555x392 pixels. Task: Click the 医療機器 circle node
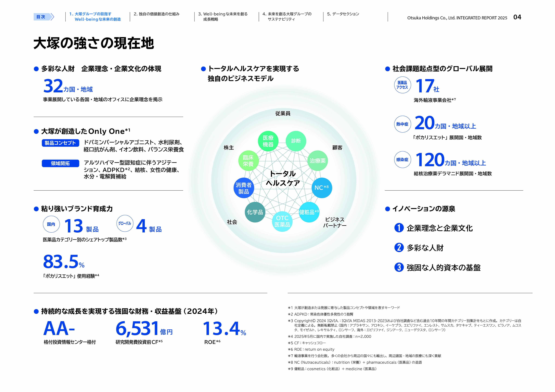(268, 141)
